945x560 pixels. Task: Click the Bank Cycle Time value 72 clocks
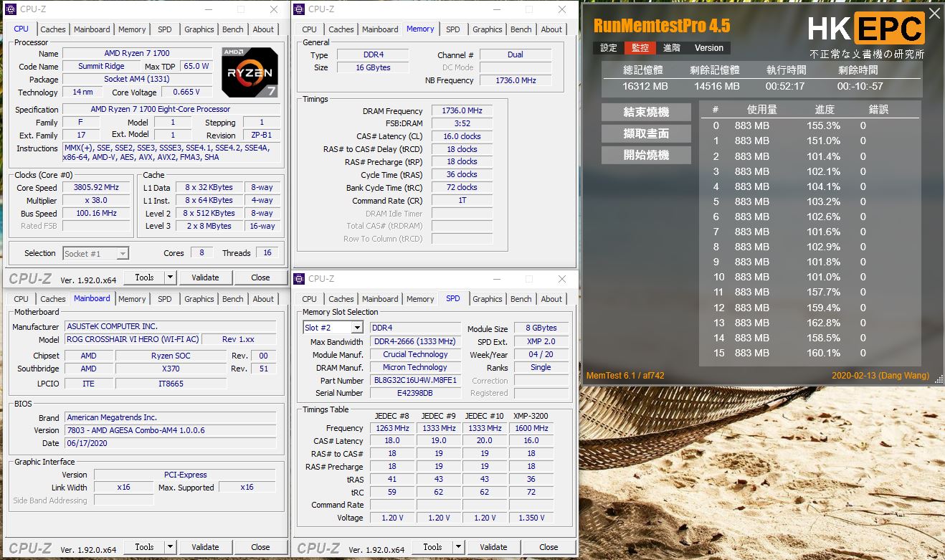(x=462, y=188)
